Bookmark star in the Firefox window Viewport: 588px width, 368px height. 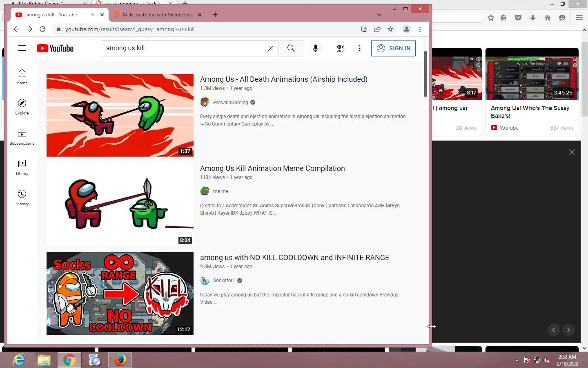(x=491, y=18)
